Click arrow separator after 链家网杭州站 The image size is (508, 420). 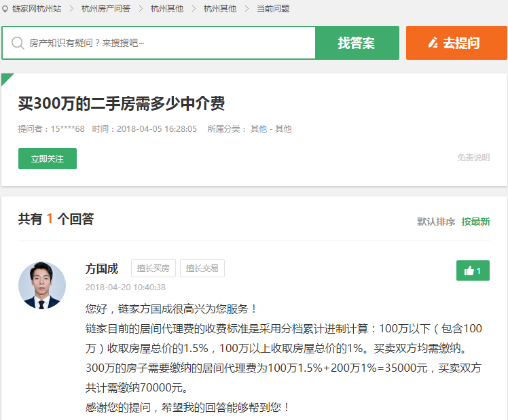tap(71, 9)
